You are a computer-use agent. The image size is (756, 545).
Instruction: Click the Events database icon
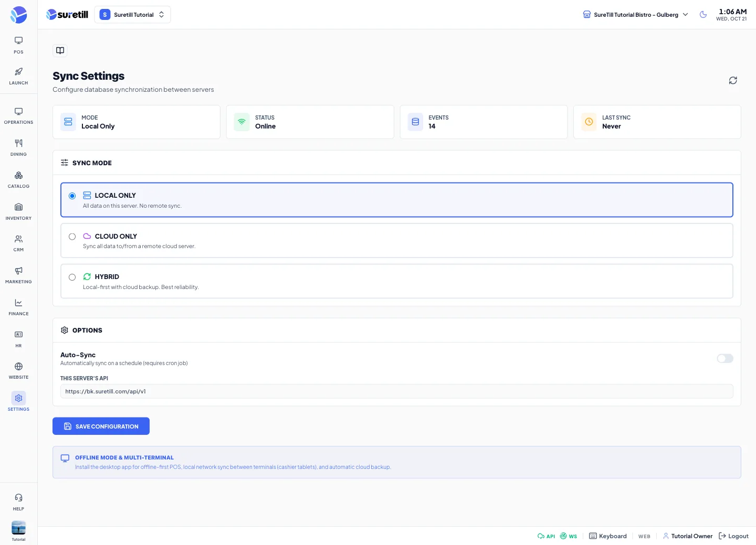[415, 122]
